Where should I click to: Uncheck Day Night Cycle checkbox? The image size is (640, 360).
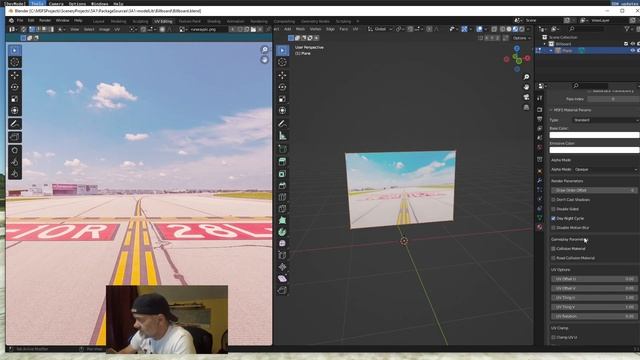click(553, 218)
